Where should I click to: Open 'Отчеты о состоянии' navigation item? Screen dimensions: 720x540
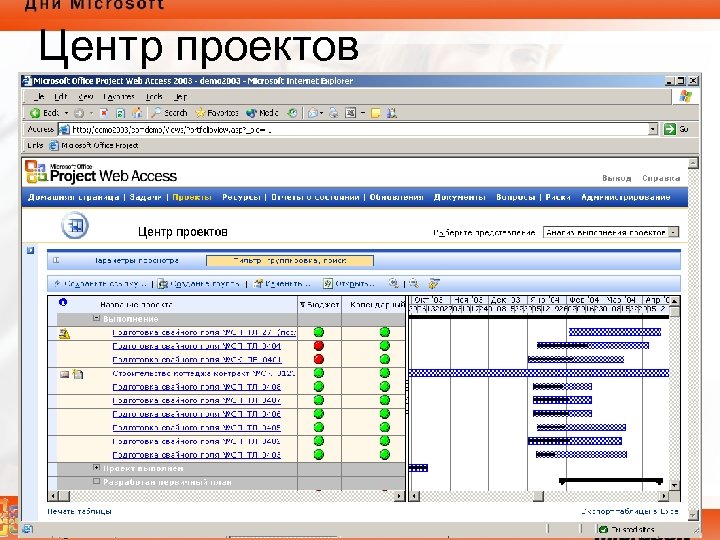coord(315,197)
